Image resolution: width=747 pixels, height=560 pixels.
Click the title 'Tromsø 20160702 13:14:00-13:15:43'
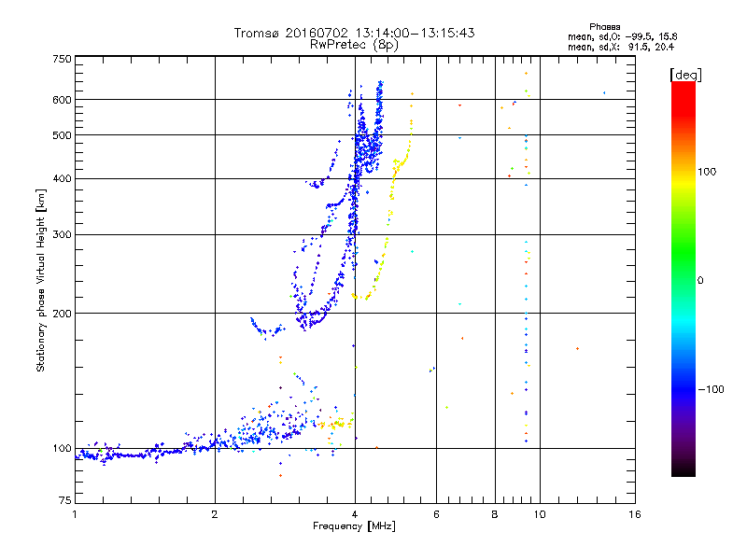tap(355, 33)
